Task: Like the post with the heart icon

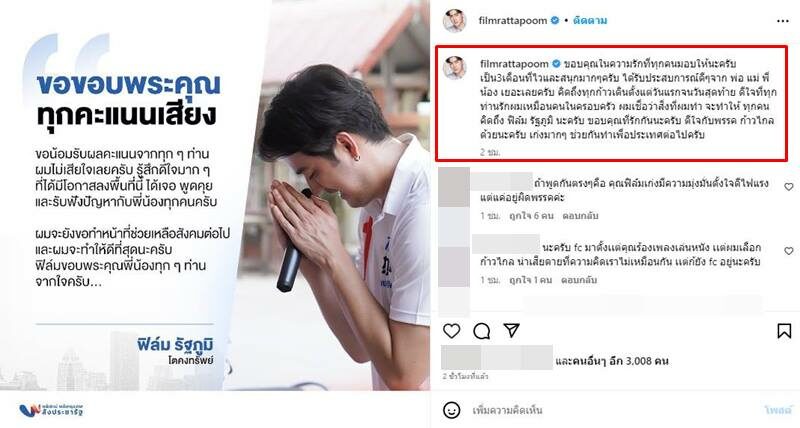Action: tap(451, 331)
